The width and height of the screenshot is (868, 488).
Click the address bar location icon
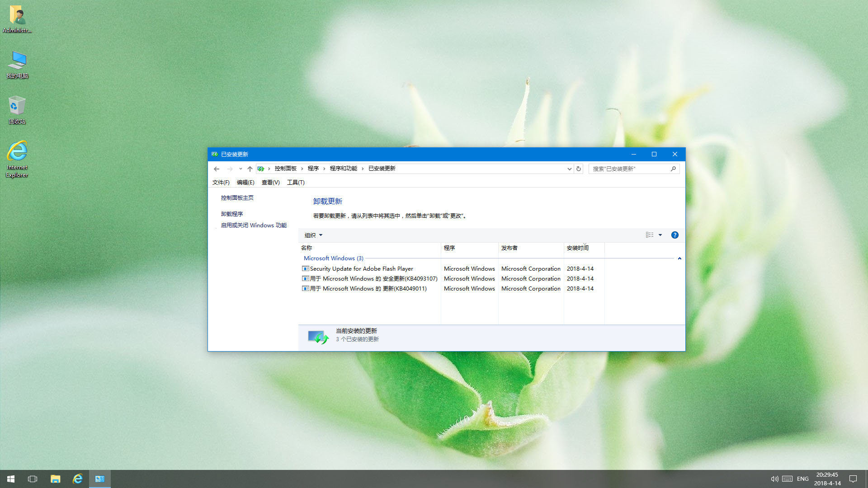point(261,169)
